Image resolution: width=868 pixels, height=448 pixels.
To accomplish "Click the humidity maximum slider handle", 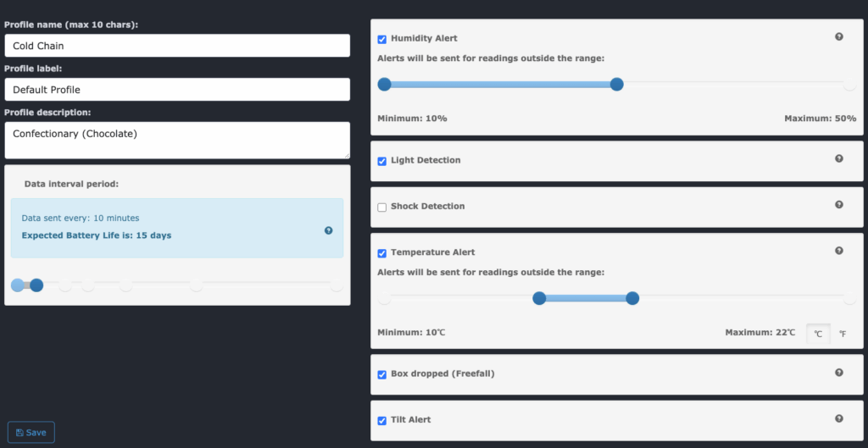I will coord(617,84).
